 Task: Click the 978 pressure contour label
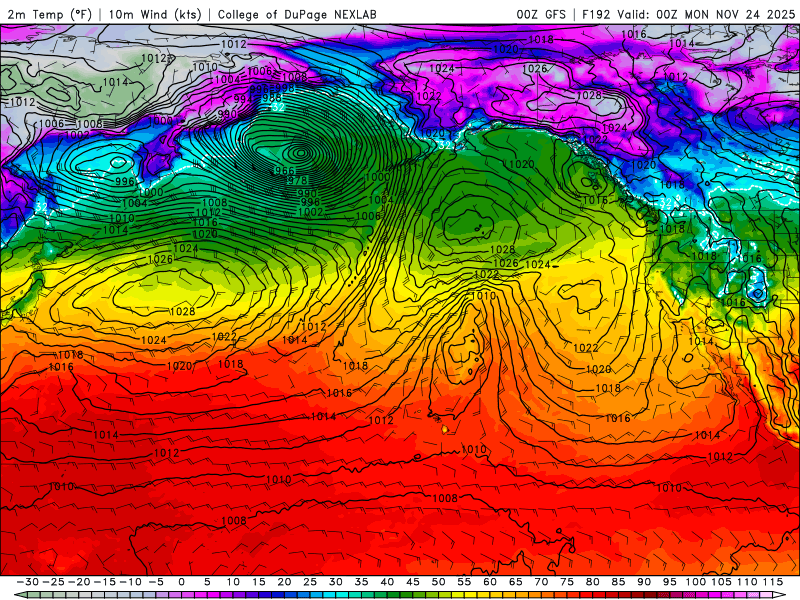coord(297,181)
